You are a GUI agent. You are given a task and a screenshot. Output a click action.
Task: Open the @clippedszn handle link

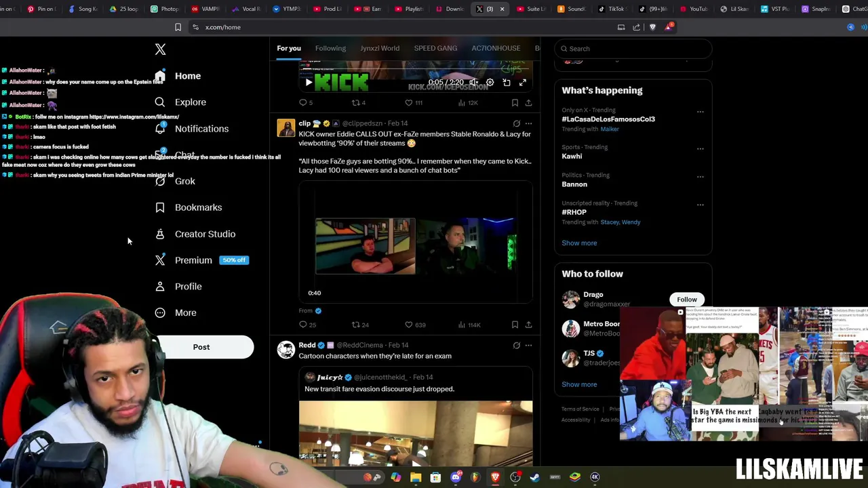[362, 123]
